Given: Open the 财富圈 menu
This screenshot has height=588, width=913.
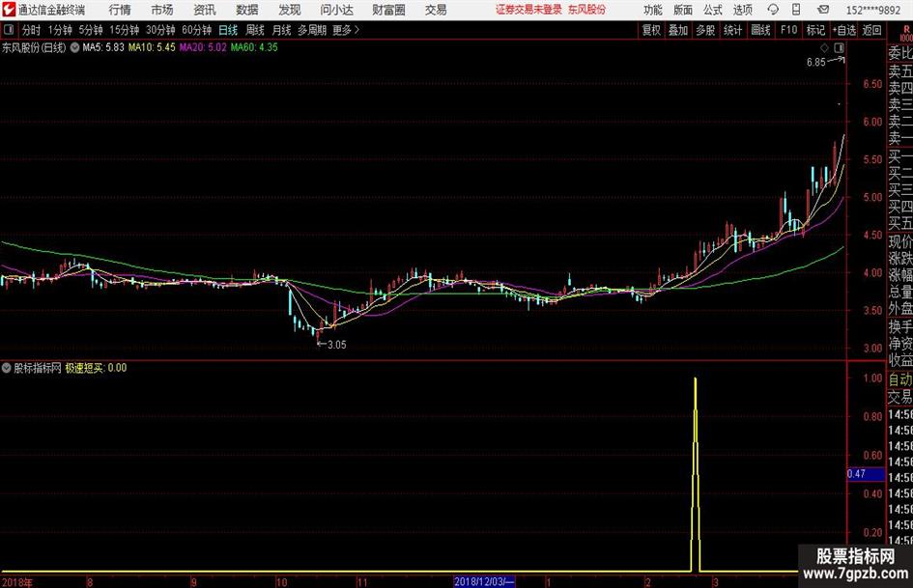Looking at the screenshot, I should click(x=388, y=10).
